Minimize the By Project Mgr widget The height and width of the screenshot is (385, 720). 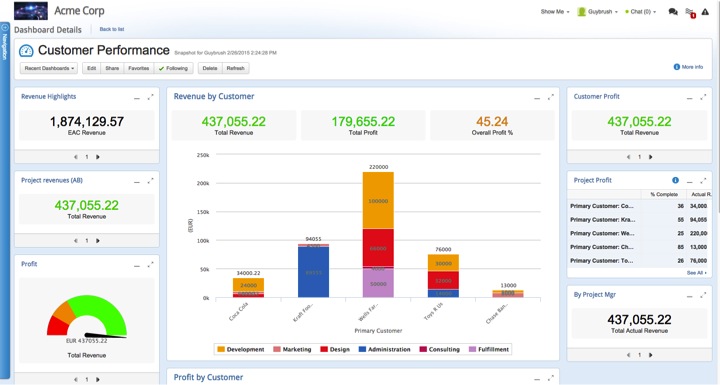[x=690, y=296]
